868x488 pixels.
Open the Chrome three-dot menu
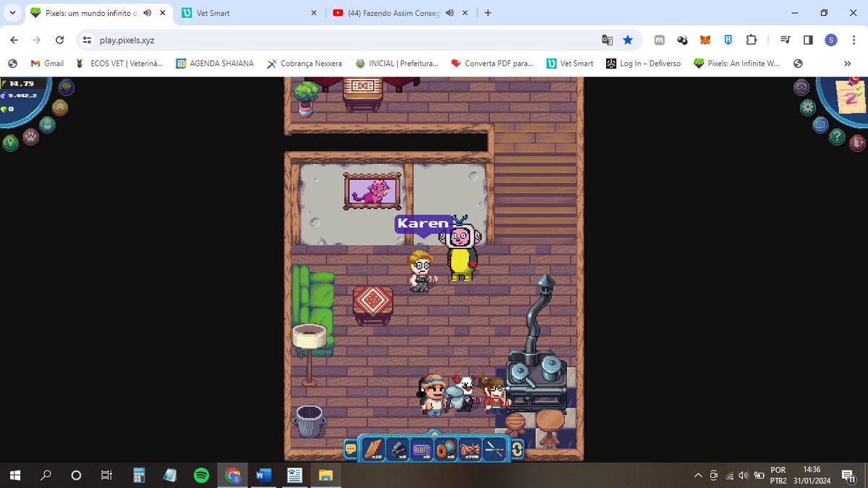854,40
